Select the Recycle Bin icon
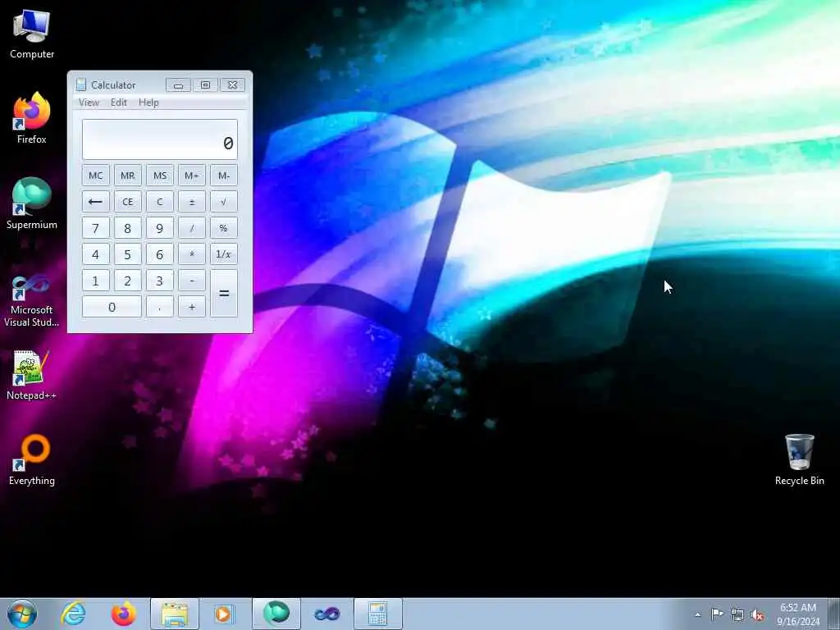 pyautogui.click(x=799, y=460)
